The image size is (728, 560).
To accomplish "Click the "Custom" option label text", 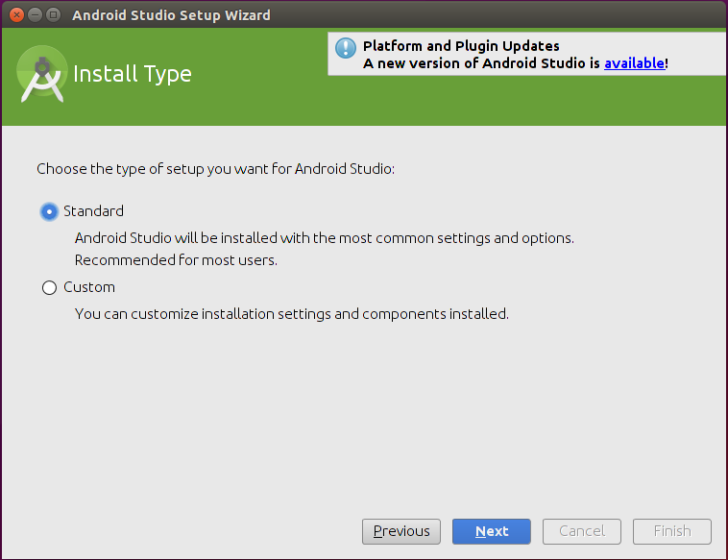I will click(89, 287).
